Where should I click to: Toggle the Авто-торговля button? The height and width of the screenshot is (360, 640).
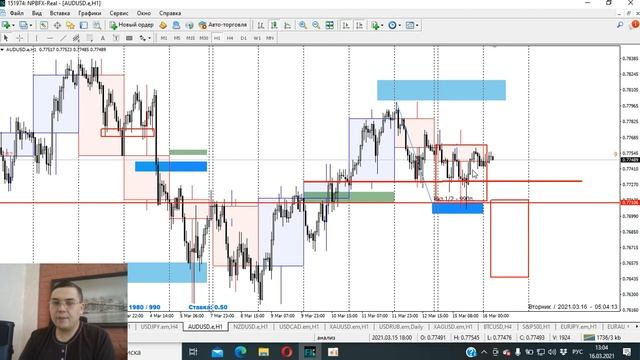coord(223,25)
